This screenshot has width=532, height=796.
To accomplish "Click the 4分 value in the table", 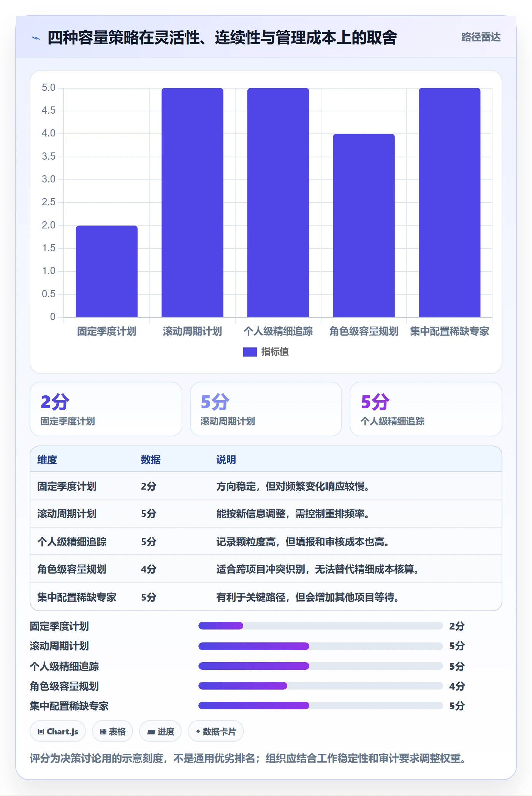I will point(149,569).
